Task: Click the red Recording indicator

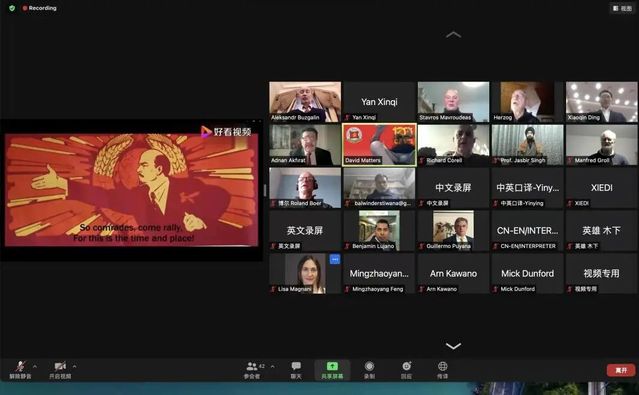Action: click(40, 8)
